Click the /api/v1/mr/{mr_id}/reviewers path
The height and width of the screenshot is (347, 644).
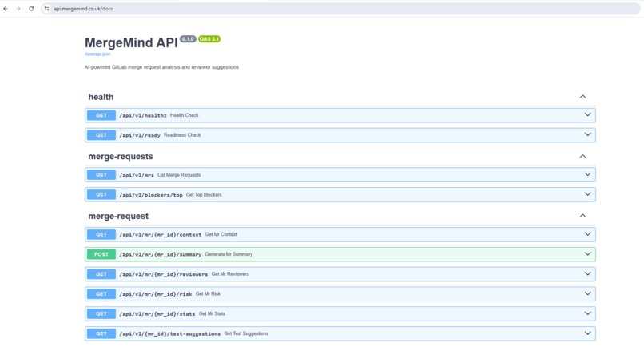pos(164,274)
